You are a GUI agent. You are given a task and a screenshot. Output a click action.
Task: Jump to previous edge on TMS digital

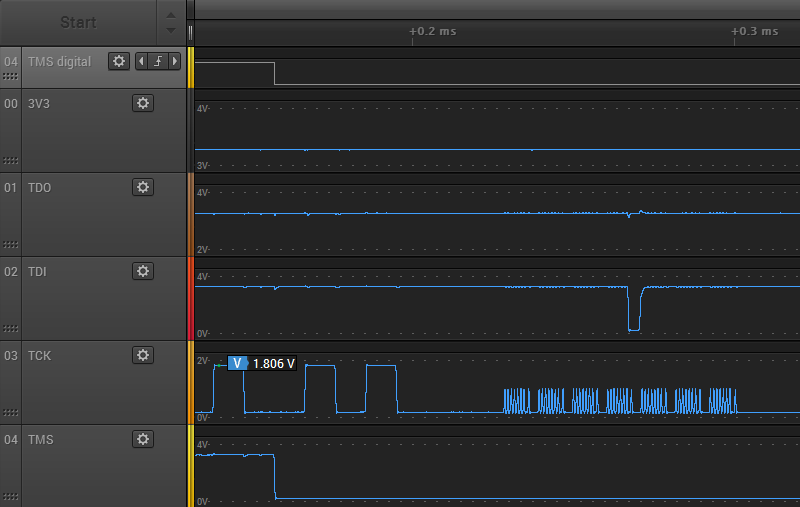coord(141,61)
